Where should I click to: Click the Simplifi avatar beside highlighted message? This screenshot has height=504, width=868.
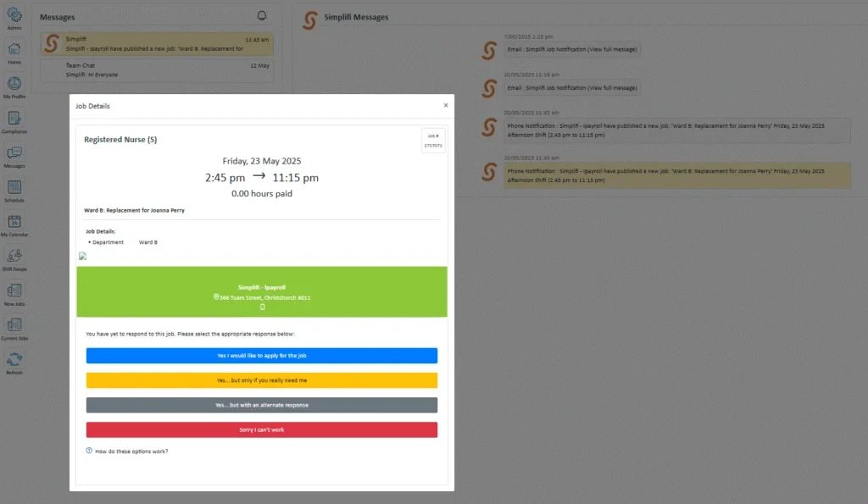click(x=489, y=172)
